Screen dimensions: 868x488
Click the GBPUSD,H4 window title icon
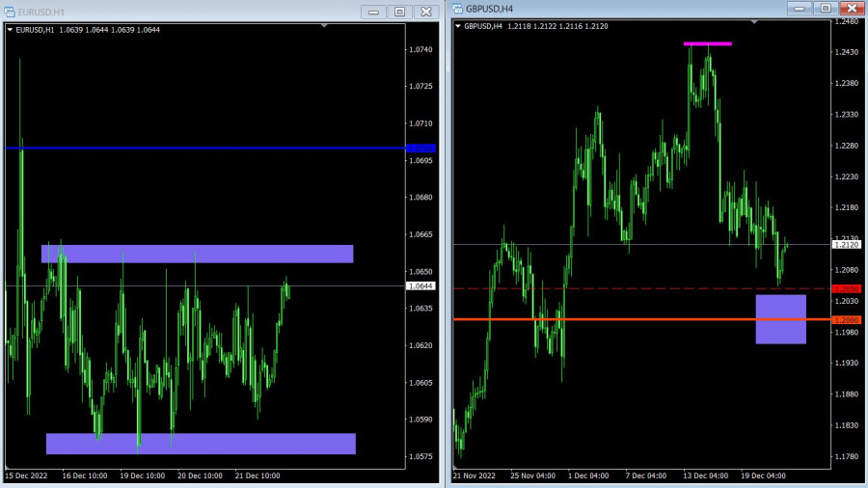tap(457, 9)
